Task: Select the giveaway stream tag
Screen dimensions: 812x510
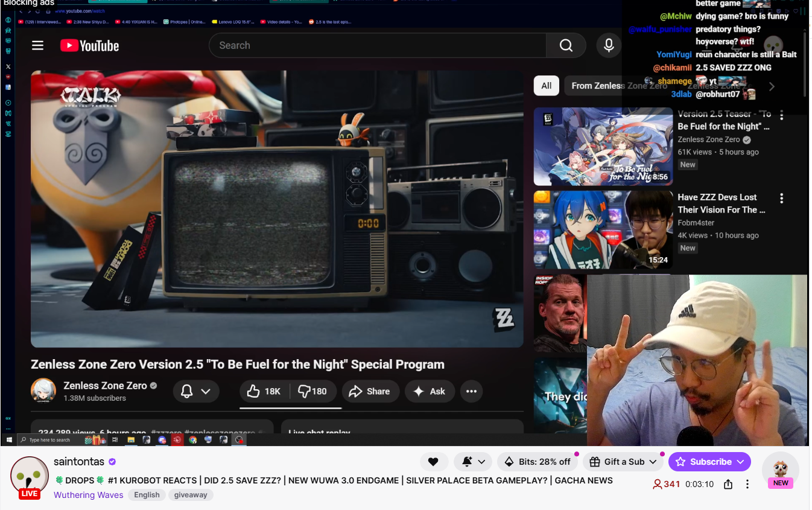Action: coord(191,495)
